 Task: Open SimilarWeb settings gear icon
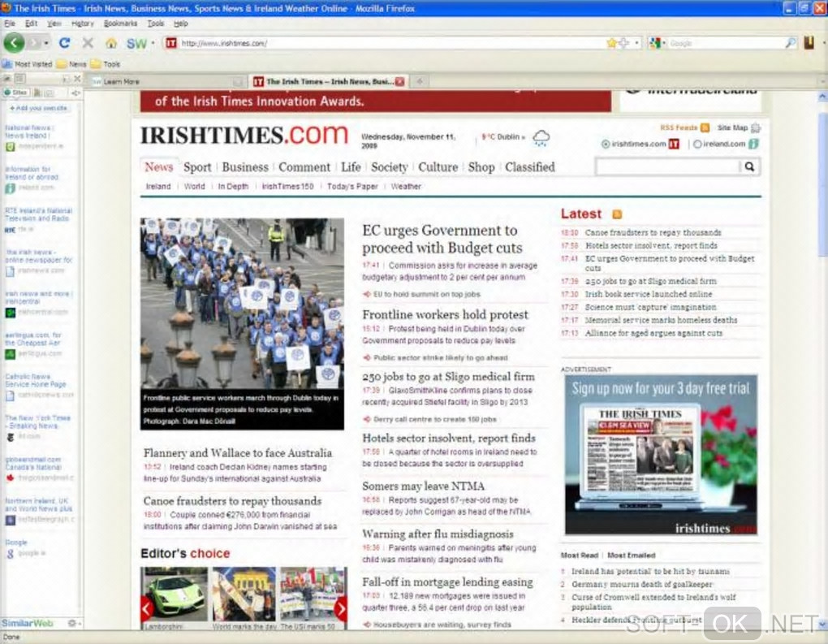click(71, 624)
